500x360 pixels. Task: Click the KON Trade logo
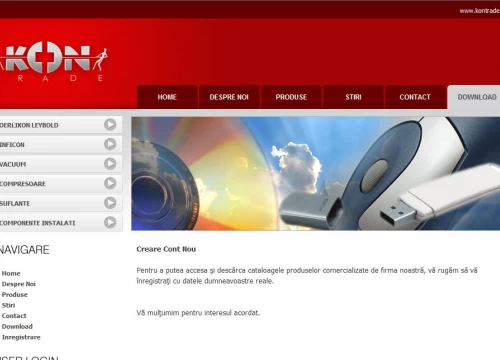click(x=53, y=61)
